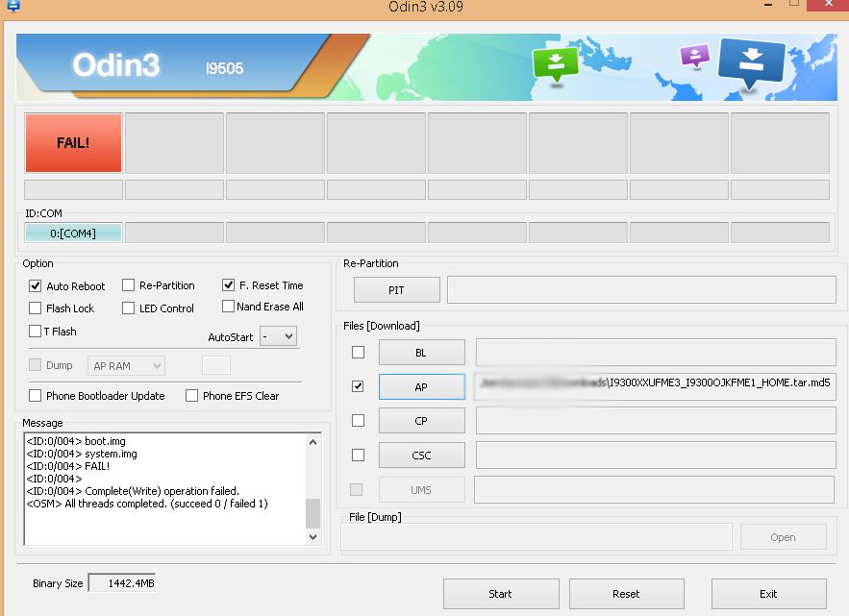
Task: Select the 0:[COM4] port indicator
Action: click(73, 234)
